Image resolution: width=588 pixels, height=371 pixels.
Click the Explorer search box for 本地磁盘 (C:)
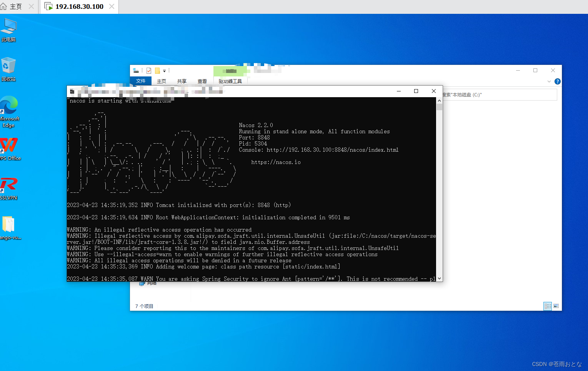(x=500, y=95)
